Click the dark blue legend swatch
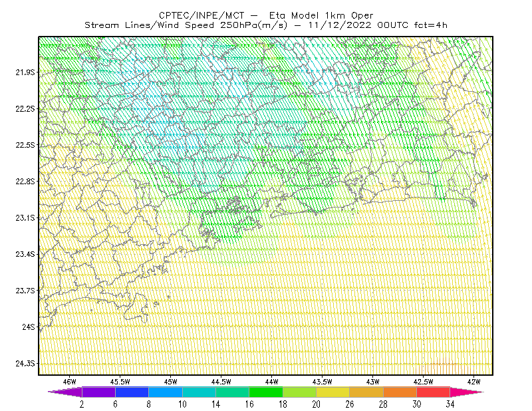The image size is (532, 411). coord(132,392)
